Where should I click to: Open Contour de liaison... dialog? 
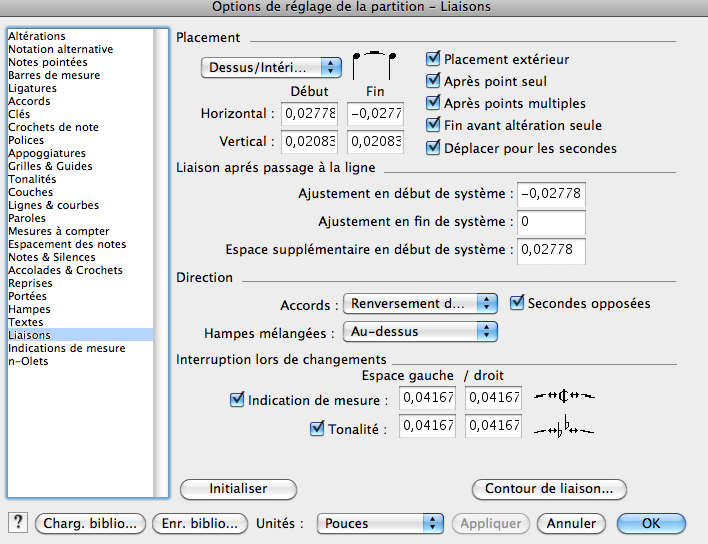click(549, 489)
